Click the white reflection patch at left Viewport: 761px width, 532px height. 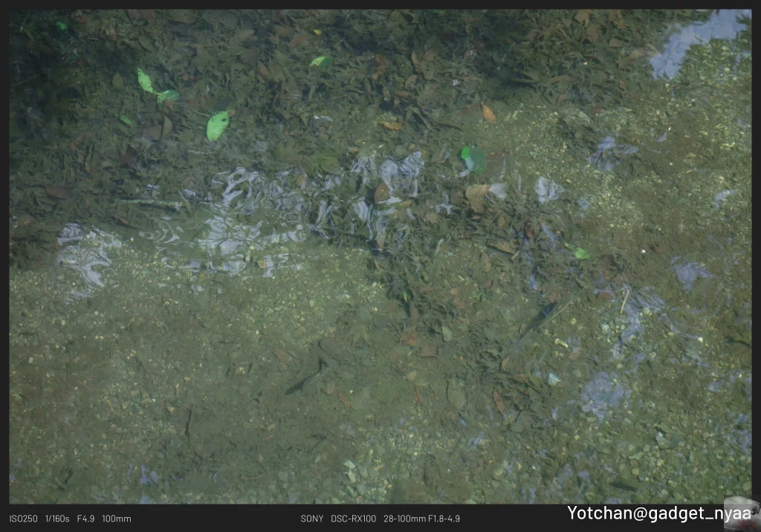[x=85, y=253]
